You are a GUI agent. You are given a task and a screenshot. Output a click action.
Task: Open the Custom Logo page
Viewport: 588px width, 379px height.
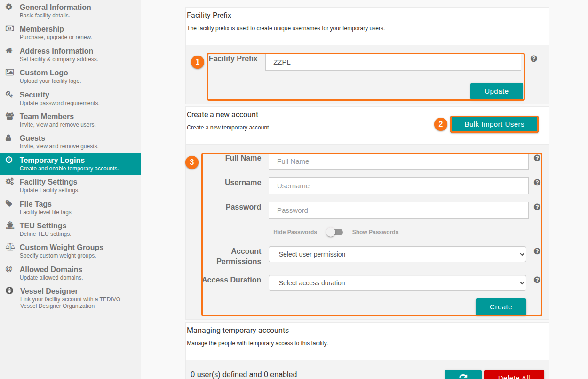(x=70, y=76)
